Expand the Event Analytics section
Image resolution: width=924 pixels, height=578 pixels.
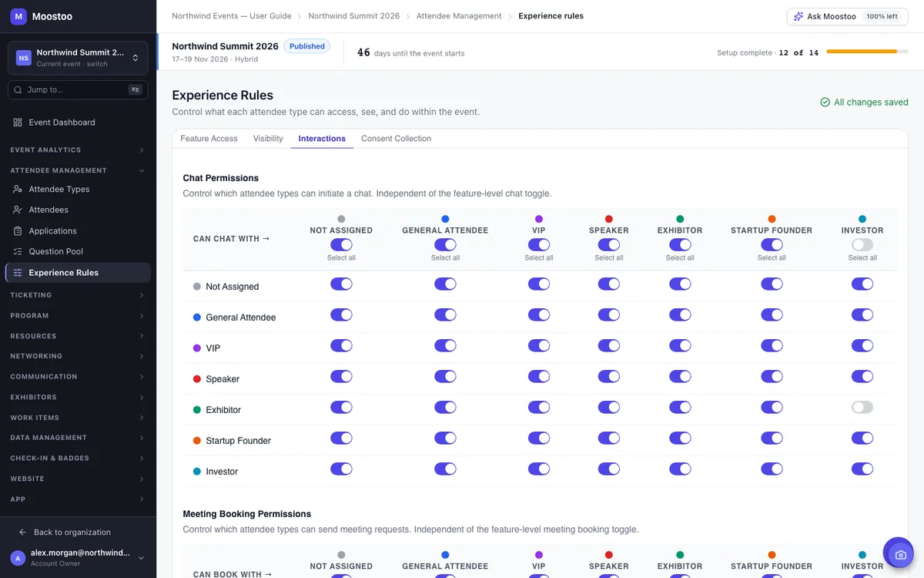(78, 150)
